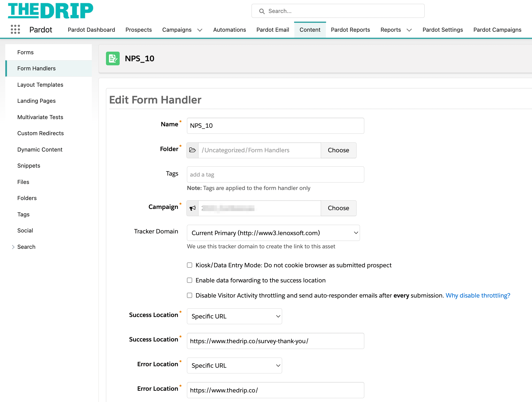Screen dimensions: 532x402
Task: Select Form Handlers in the sidebar
Action: point(49,68)
